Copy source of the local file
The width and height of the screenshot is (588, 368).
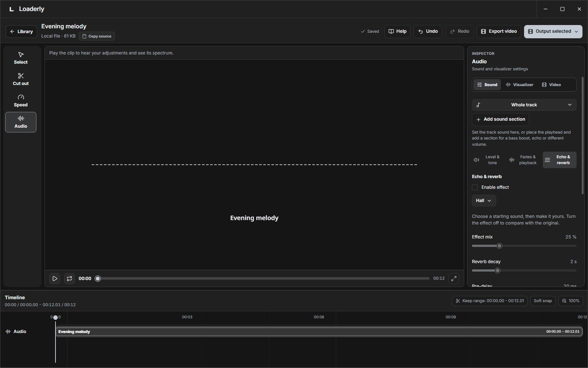pos(97,36)
